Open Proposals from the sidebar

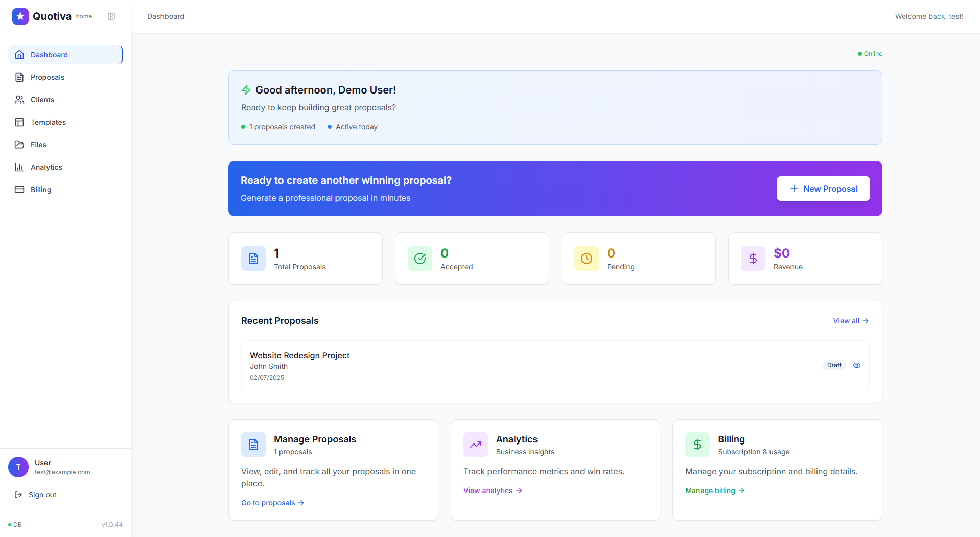[x=47, y=77]
